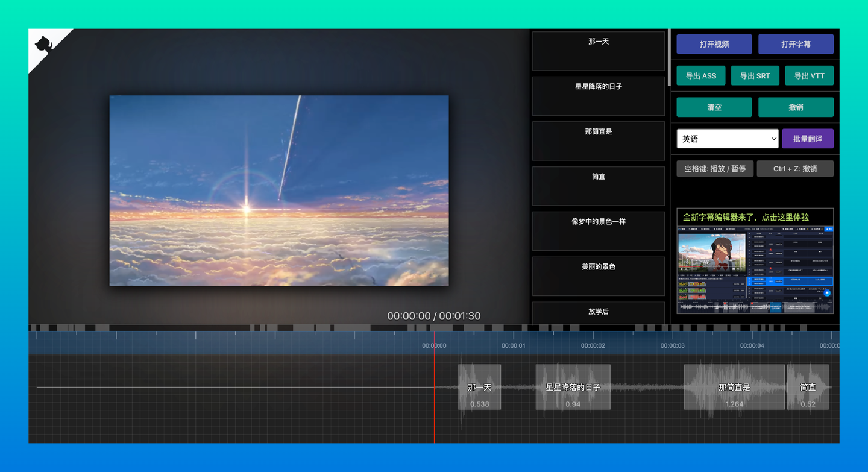Click the 打开视频 button
The width and height of the screenshot is (868, 472).
714,44
